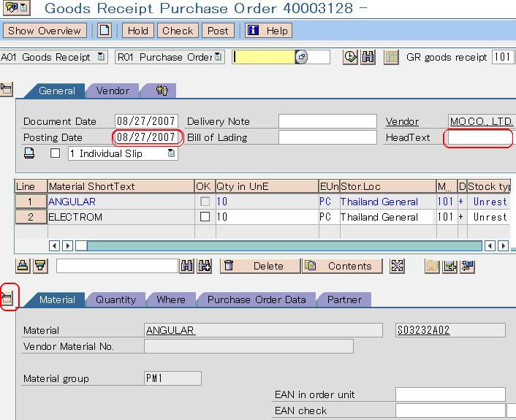The image size is (516, 420).
Task: Click the Posting Date field
Action: coord(146,137)
